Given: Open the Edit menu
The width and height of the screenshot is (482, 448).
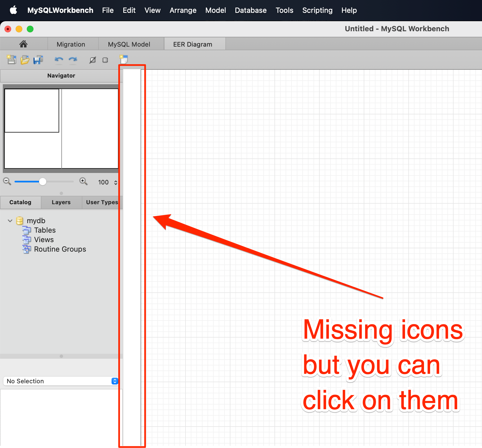Looking at the screenshot, I should point(129,10).
